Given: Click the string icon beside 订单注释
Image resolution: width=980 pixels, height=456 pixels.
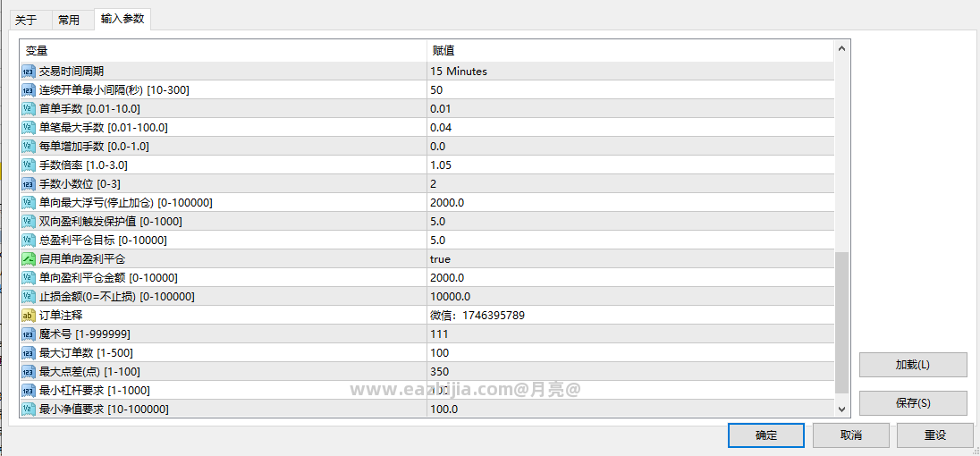Looking at the screenshot, I should [x=29, y=316].
